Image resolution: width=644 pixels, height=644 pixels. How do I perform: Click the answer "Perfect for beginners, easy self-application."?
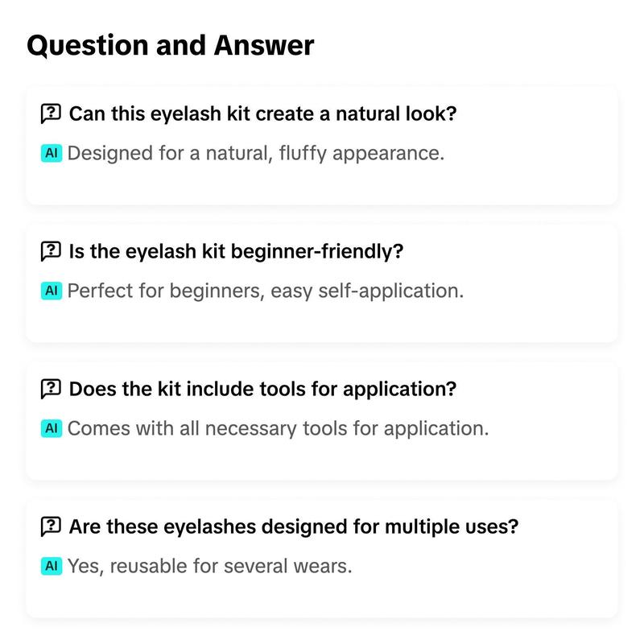click(x=266, y=291)
